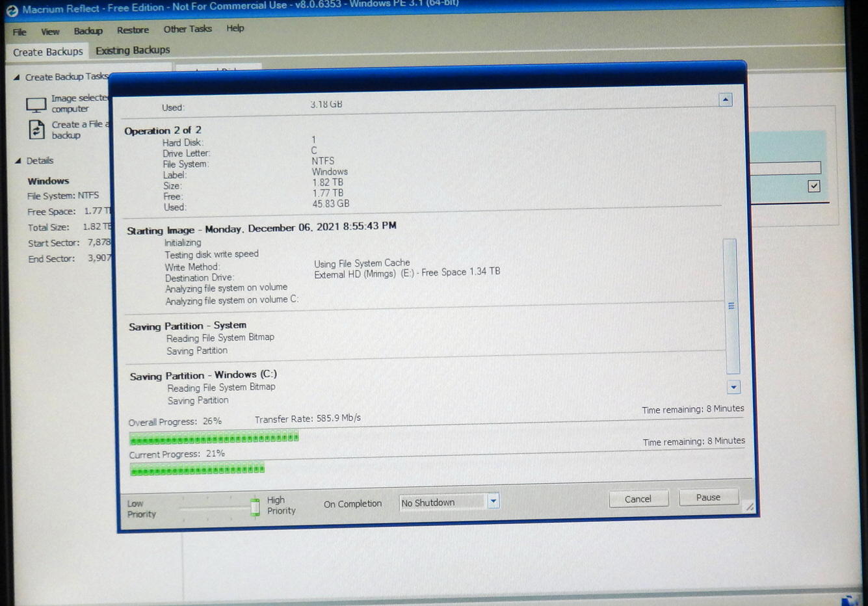The height and width of the screenshot is (606, 868).
Task: Click the External HD destination drive text
Action: [x=407, y=273]
